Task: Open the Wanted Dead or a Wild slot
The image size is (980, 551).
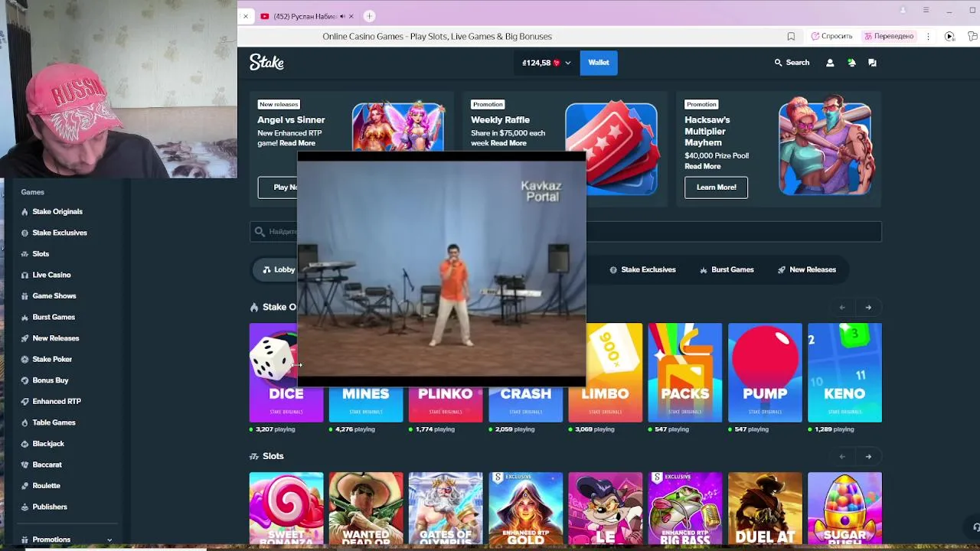Action: [366, 508]
